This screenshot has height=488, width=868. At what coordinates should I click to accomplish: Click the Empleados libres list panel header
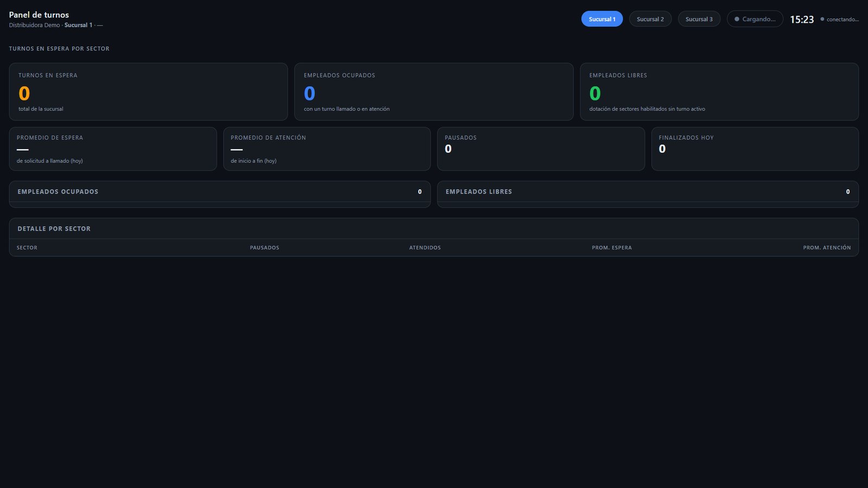coord(648,191)
